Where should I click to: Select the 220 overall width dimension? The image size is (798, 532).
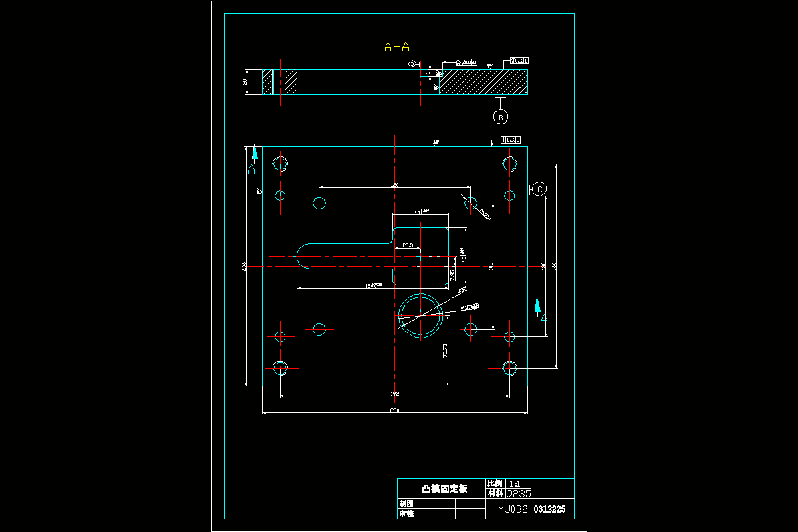(x=394, y=411)
